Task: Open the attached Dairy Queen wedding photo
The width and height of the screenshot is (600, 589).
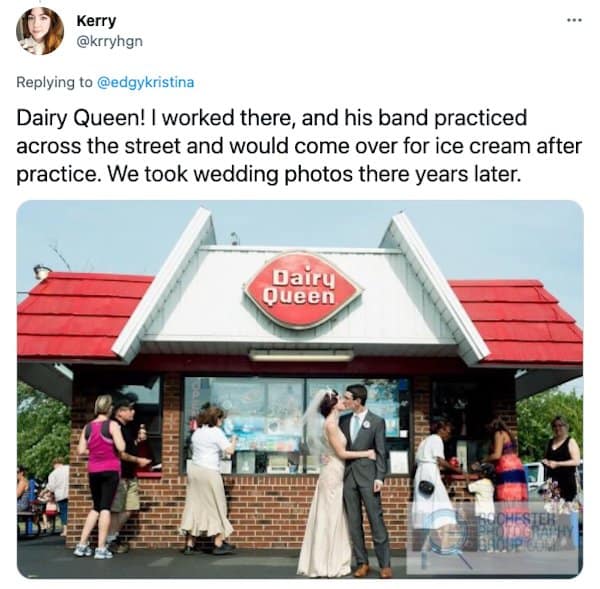Action: [x=300, y=389]
